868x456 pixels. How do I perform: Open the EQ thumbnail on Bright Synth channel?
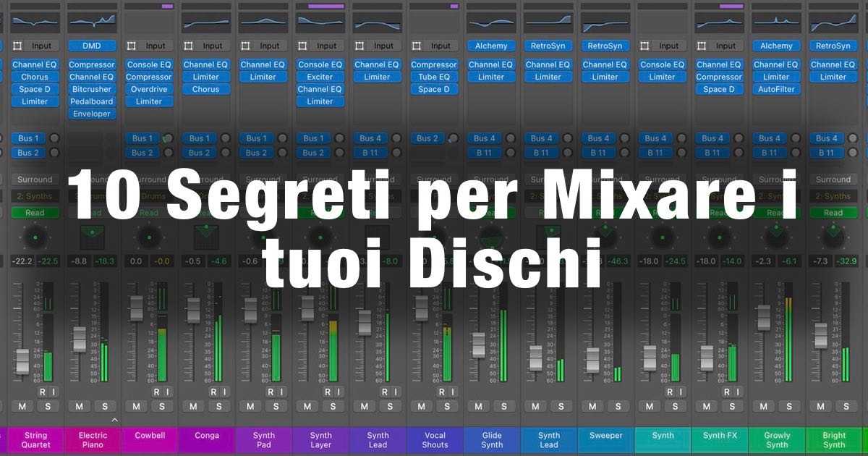point(833,23)
